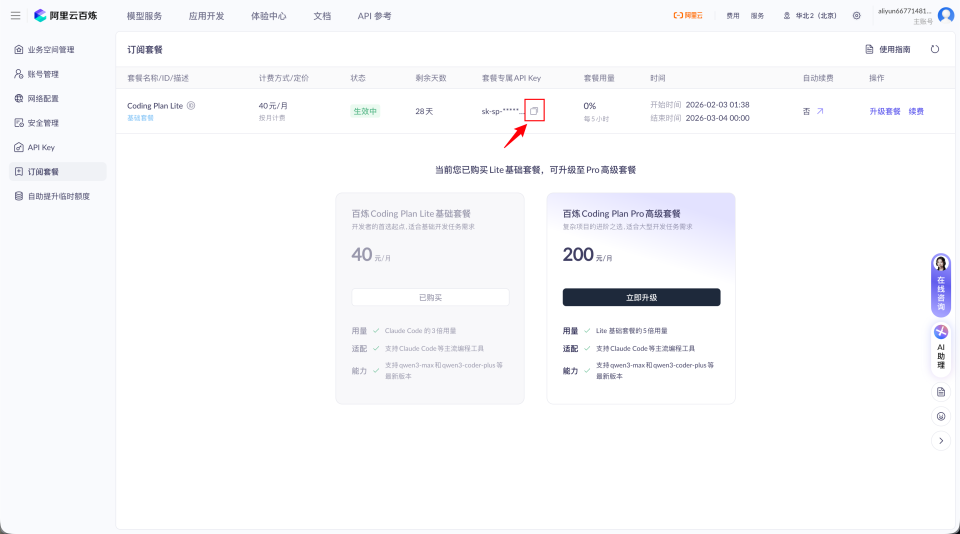Open the 使用指南 guide link
Screen dimensions: 960x534
point(888,49)
